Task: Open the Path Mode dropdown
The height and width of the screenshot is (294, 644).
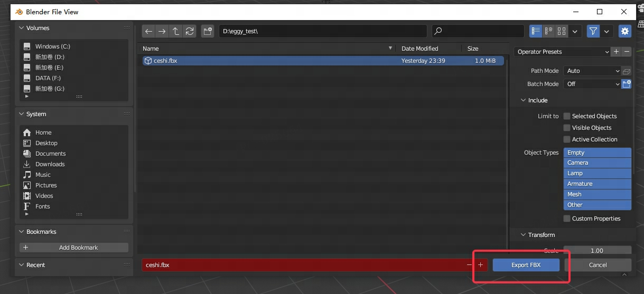Action: pos(592,71)
